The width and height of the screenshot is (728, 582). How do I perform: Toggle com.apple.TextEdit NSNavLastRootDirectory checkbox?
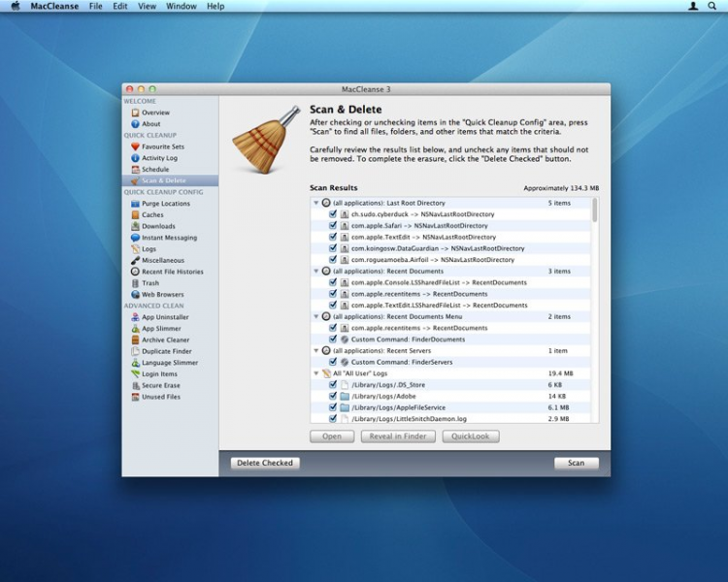click(332, 237)
